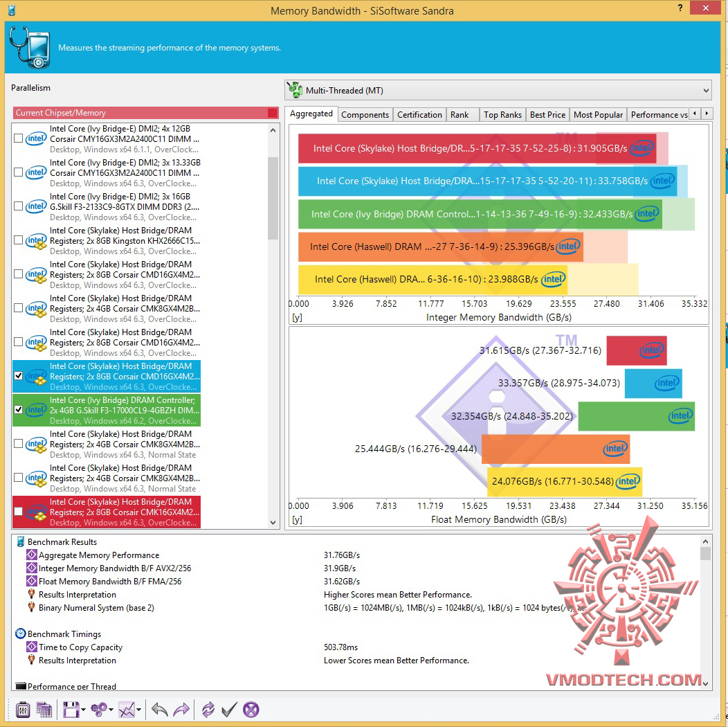Screen dimensions: 728x727
Task: Click the checkmark OK icon
Action: tap(229, 710)
